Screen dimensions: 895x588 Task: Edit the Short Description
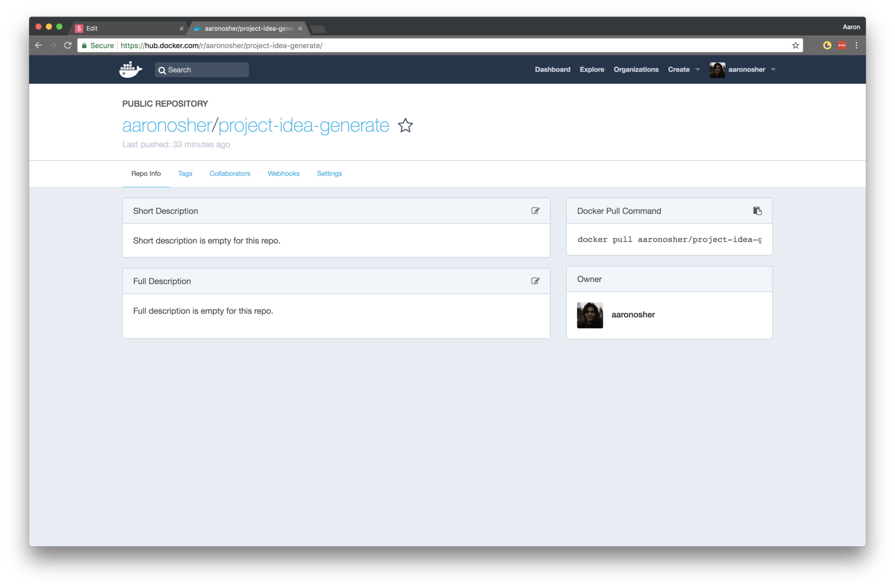point(535,211)
